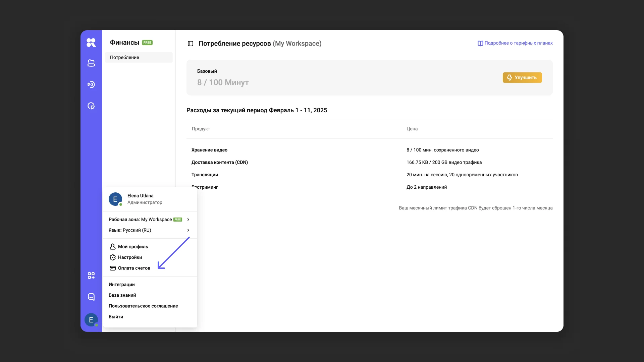Open the analytics chart sidebar icon
Viewport: 644px width, 362px height.
pyautogui.click(x=91, y=106)
